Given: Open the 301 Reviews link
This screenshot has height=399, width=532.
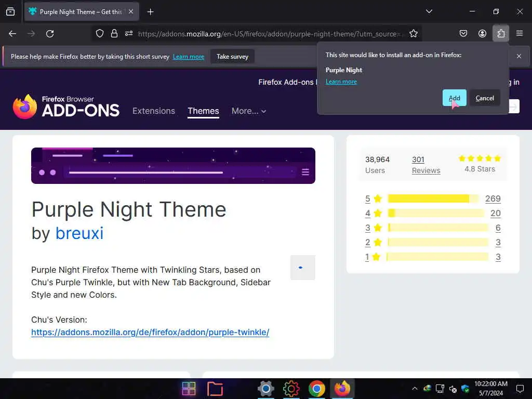Looking at the screenshot, I should click(426, 165).
